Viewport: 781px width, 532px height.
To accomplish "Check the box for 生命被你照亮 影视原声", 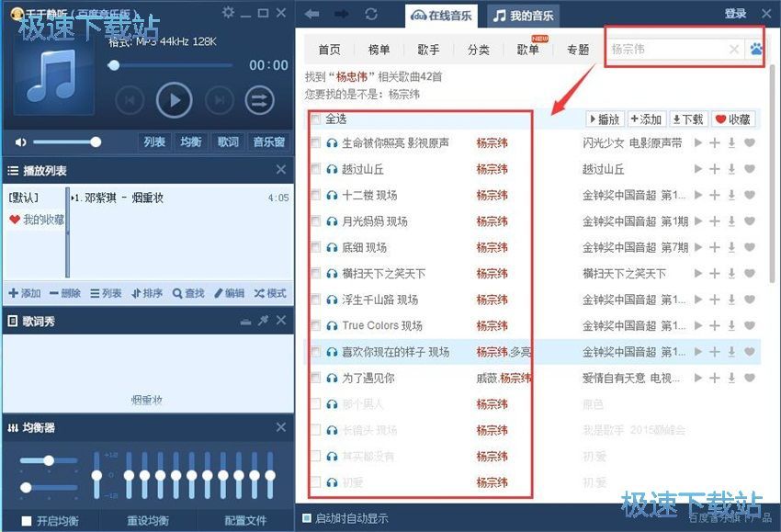I will (315, 143).
